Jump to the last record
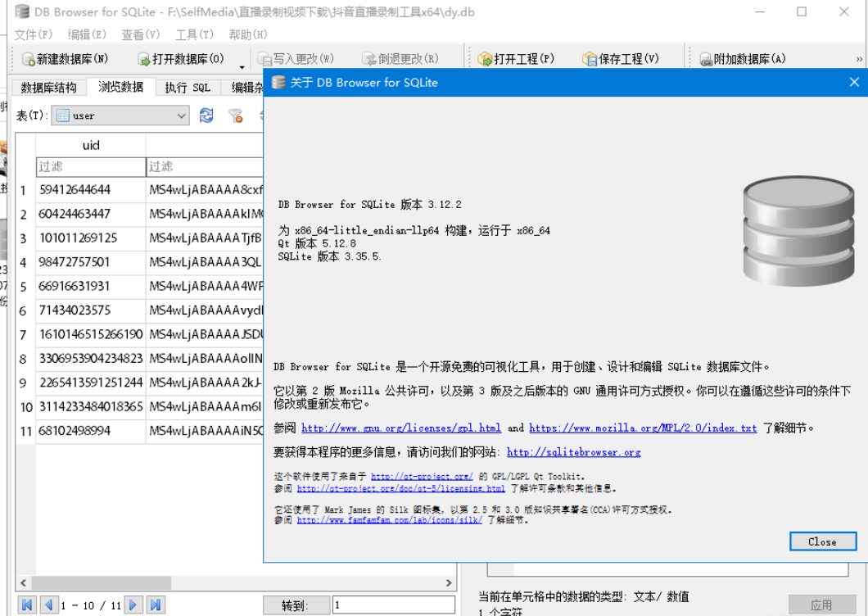Screen dimensions: 868x616 click(155, 605)
